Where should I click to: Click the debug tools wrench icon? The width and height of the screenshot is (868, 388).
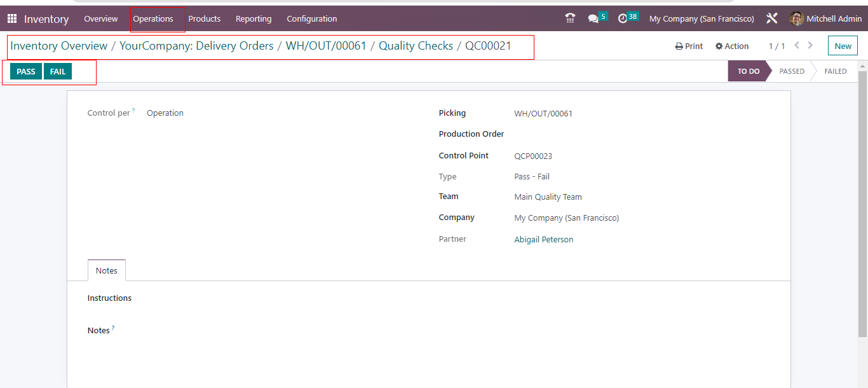tap(772, 18)
